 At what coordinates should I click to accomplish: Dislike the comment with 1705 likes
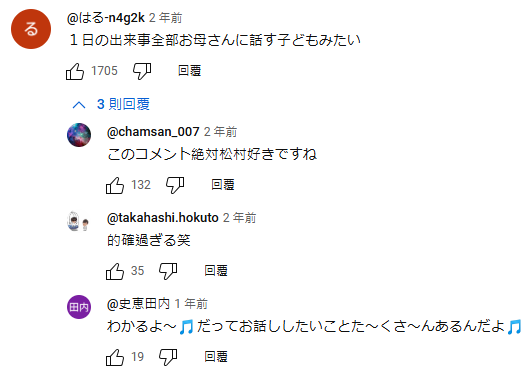pos(142,71)
